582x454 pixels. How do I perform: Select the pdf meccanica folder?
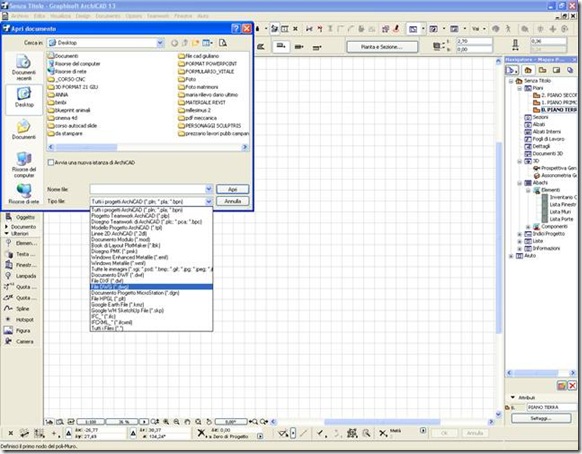click(x=197, y=118)
